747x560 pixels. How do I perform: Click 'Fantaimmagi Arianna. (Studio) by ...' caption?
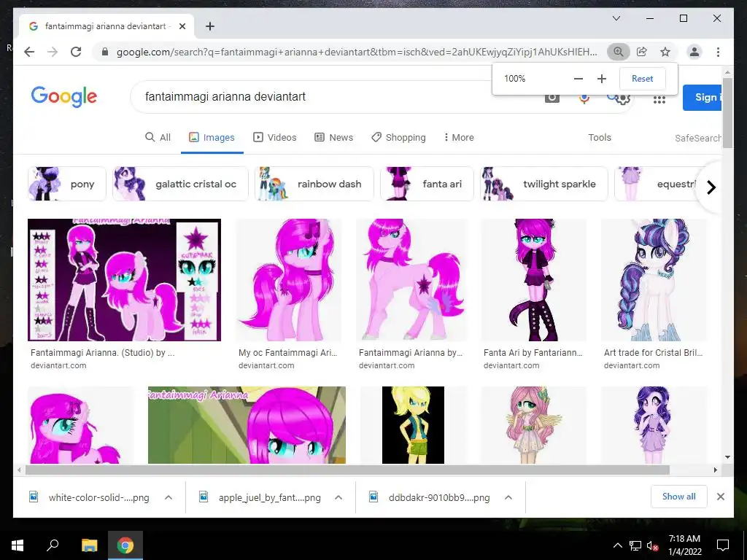pyautogui.click(x=102, y=353)
